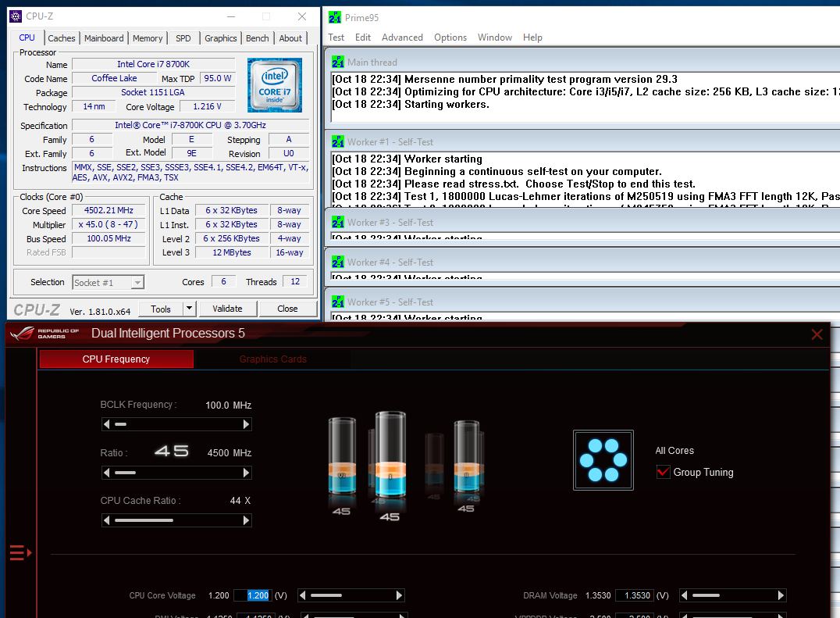Open the Test menu in Prime95
This screenshot has height=618, width=840.
pos(336,37)
